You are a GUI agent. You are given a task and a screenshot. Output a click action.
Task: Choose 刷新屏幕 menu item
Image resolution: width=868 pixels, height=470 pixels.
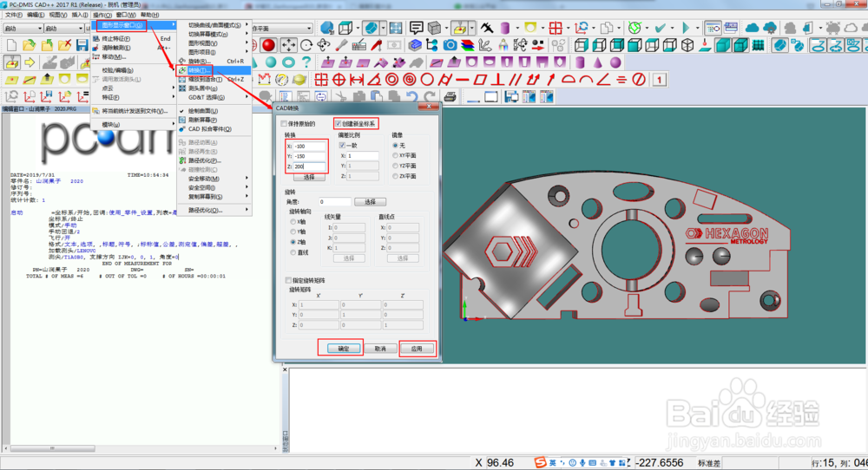click(214, 120)
